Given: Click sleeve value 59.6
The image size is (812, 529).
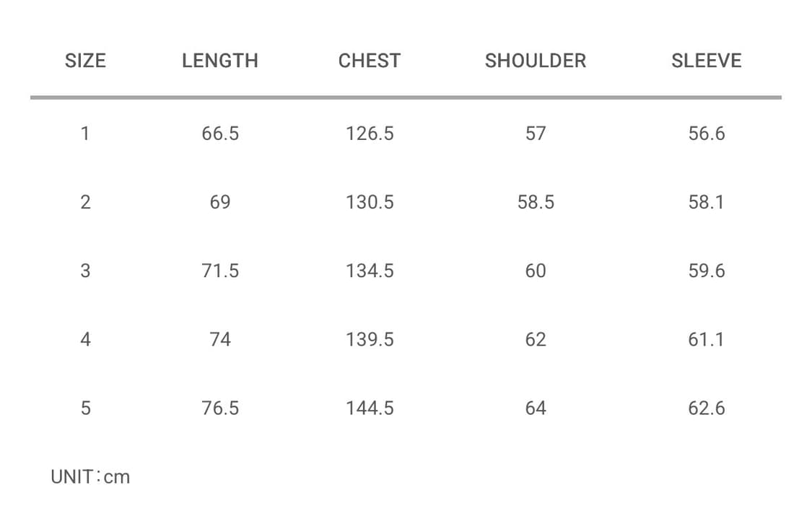Looking at the screenshot, I should click(706, 271).
